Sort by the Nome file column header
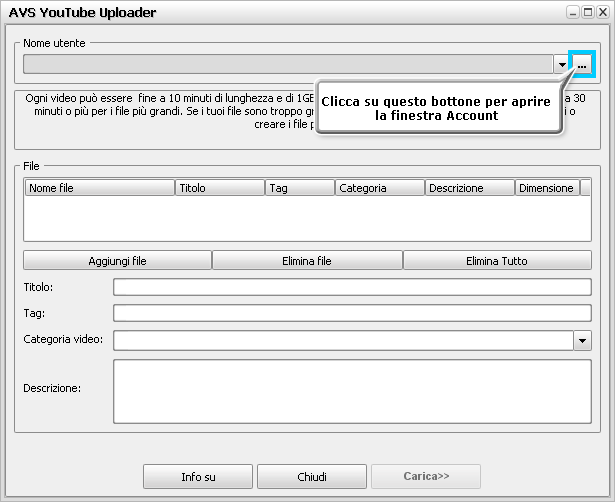Viewport: 615px width, 502px height. coord(100,188)
